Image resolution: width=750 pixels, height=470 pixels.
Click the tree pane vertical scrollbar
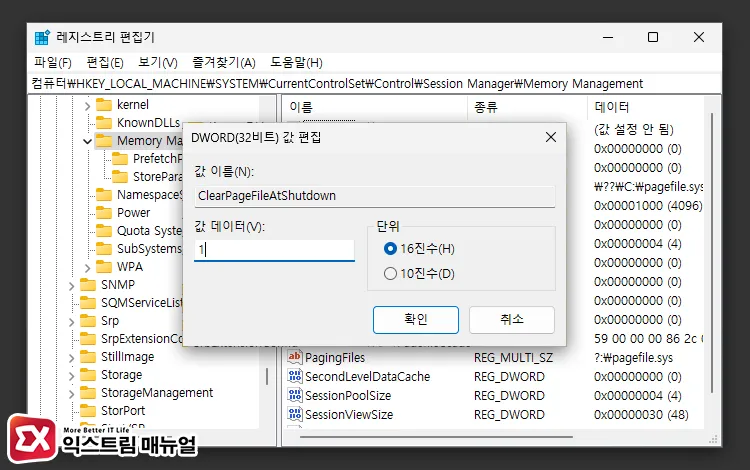coord(267,376)
